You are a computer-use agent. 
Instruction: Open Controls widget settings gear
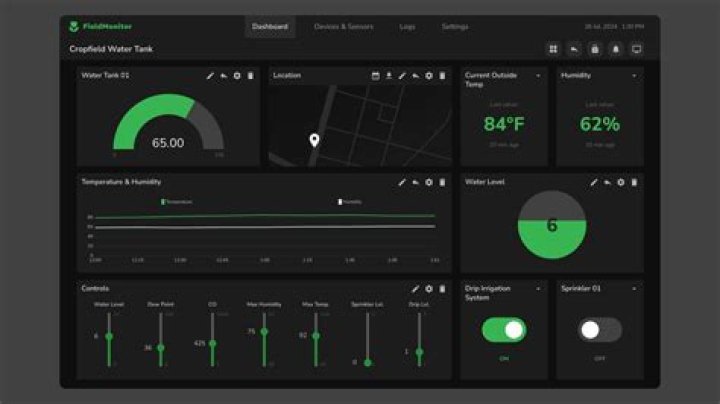pyautogui.click(x=429, y=289)
